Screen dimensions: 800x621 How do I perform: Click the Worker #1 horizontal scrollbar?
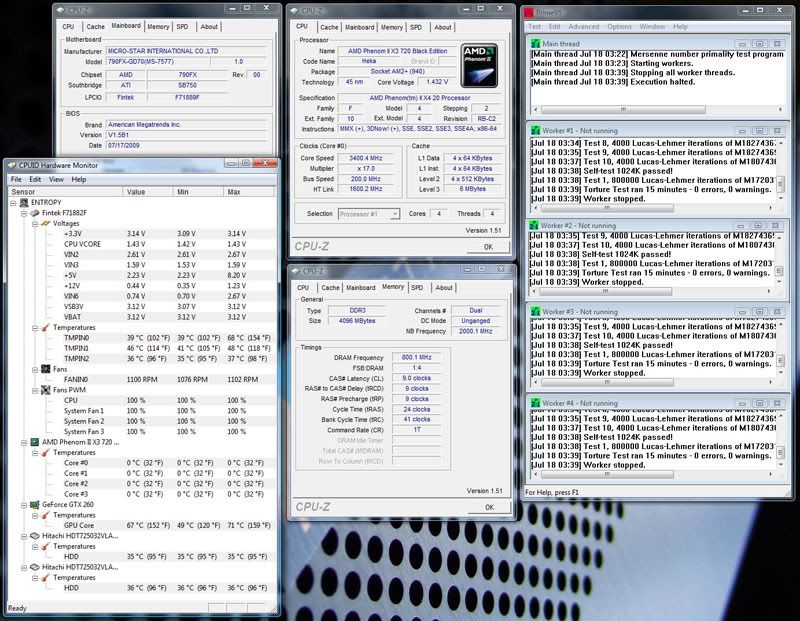653,208
